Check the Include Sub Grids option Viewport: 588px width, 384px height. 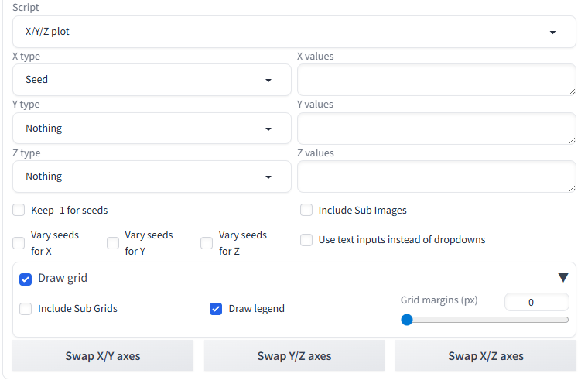pyautogui.click(x=26, y=309)
